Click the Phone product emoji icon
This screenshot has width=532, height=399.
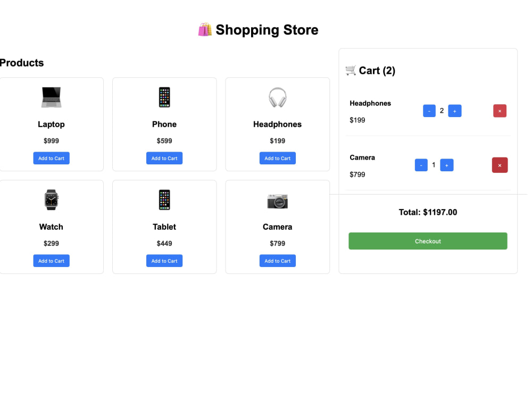165,98
